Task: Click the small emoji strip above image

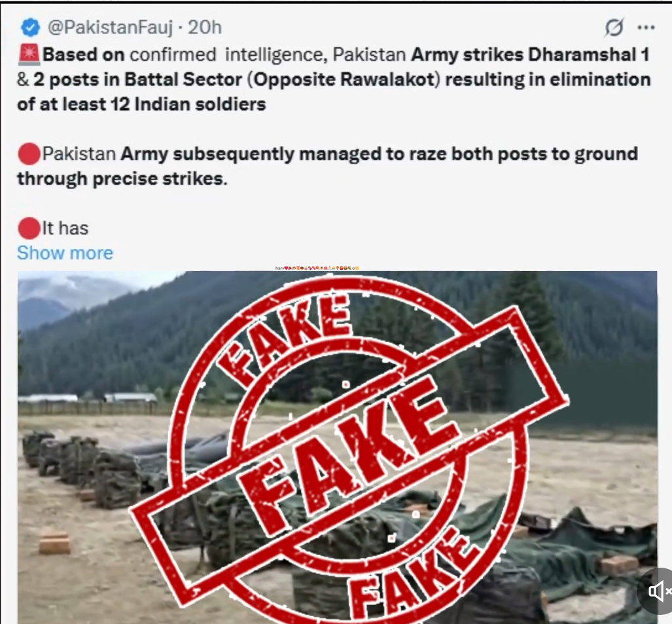Action: click(317, 268)
